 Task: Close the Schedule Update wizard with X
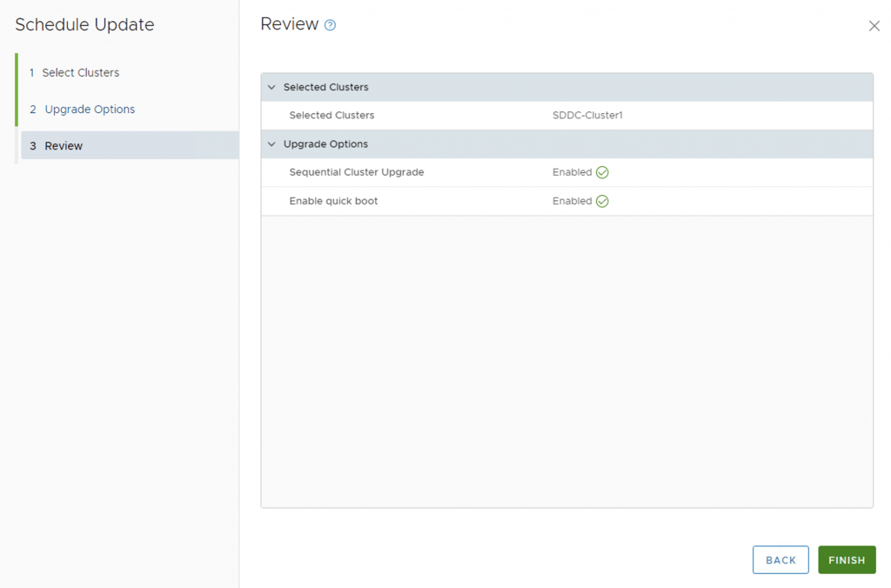tap(874, 26)
